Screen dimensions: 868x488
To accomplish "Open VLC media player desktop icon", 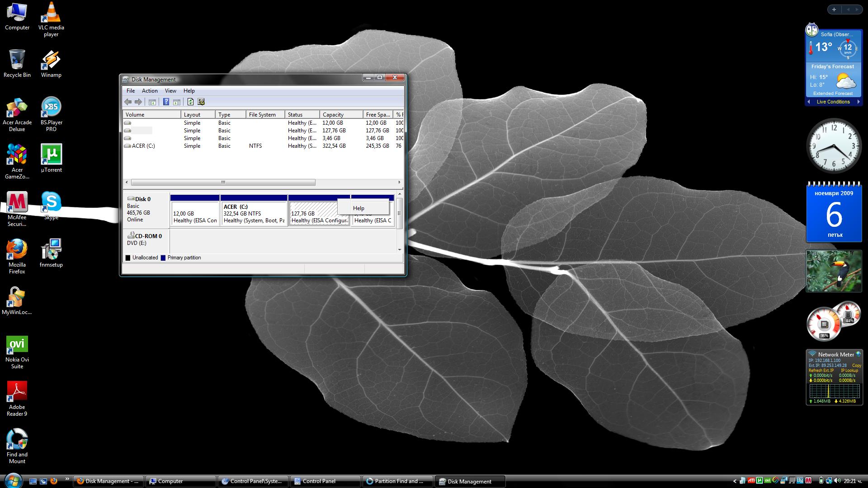I will pyautogui.click(x=51, y=19).
